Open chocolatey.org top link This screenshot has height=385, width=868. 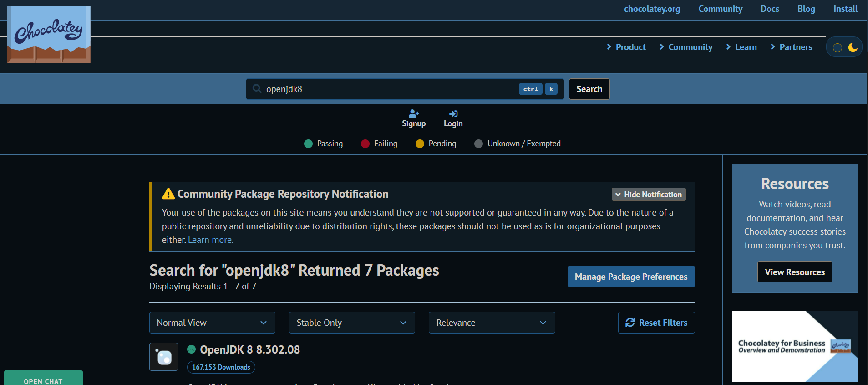click(652, 9)
